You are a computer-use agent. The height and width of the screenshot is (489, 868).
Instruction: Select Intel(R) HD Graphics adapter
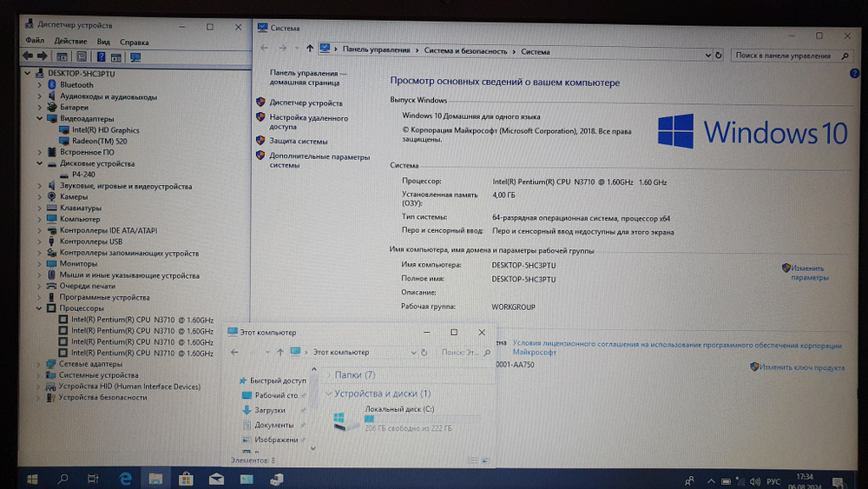105,130
